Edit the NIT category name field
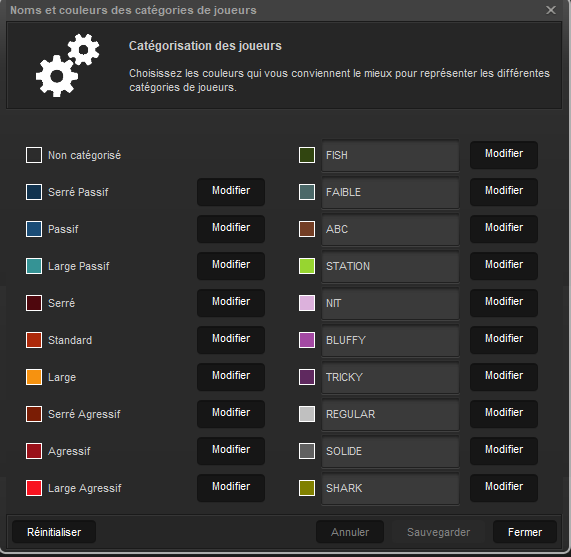 pos(390,303)
